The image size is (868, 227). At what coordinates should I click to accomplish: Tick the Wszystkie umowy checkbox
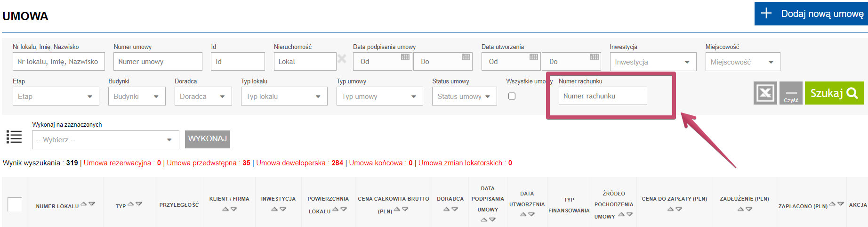(x=512, y=96)
